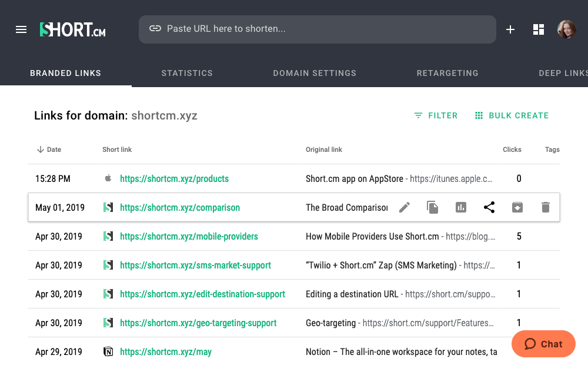Share the comparison short link
The height and width of the screenshot is (365, 588).
click(x=489, y=207)
